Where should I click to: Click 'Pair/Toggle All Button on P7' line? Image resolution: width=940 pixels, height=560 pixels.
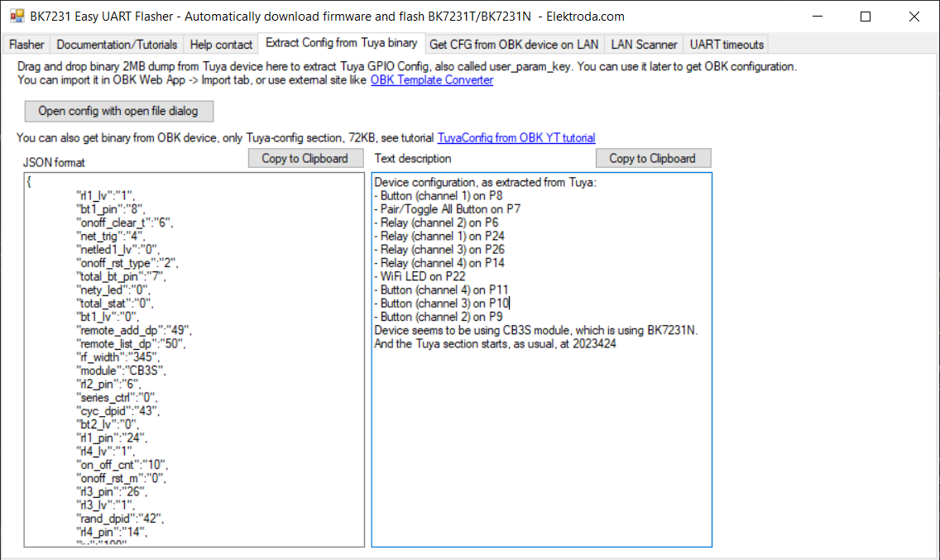(x=447, y=209)
